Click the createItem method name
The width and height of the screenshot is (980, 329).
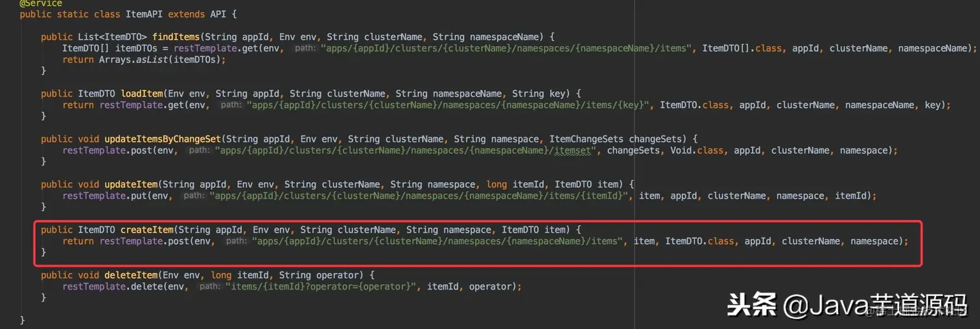pyautogui.click(x=147, y=230)
